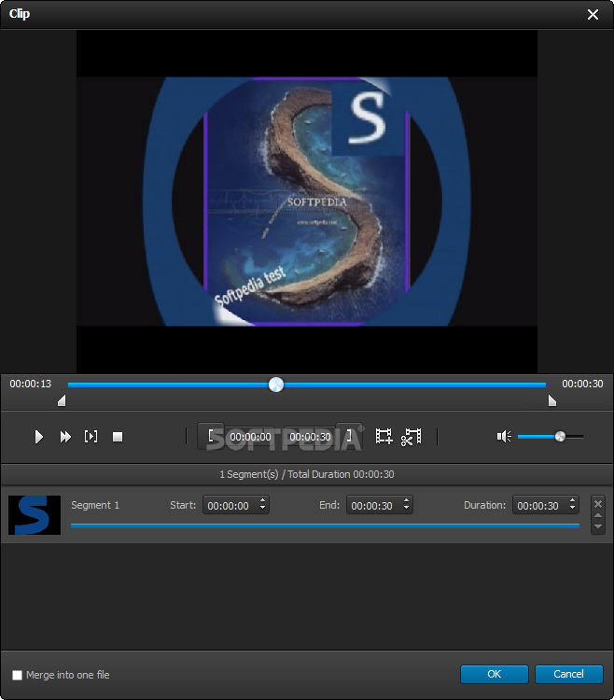Screen dimensions: 614x700
Task: Click the toolbar start time field 00:00:00
Action: [250, 437]
